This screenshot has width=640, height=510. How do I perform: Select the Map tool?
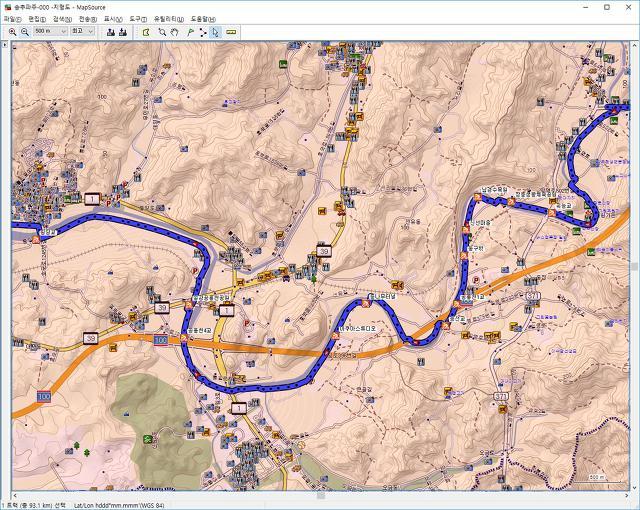[x=146, y=32]
